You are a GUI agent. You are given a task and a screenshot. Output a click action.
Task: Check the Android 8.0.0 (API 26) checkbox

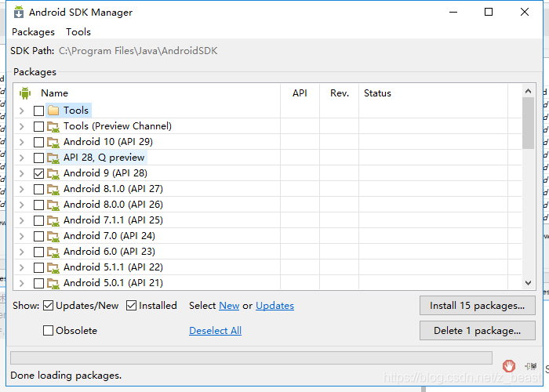pyautogui.click(x=38, y=205)
